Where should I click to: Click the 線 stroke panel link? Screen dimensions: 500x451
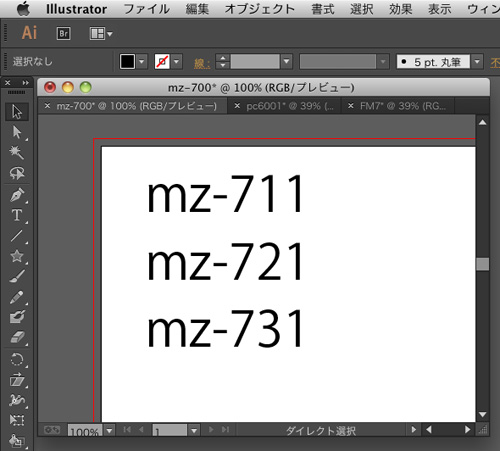202,62
